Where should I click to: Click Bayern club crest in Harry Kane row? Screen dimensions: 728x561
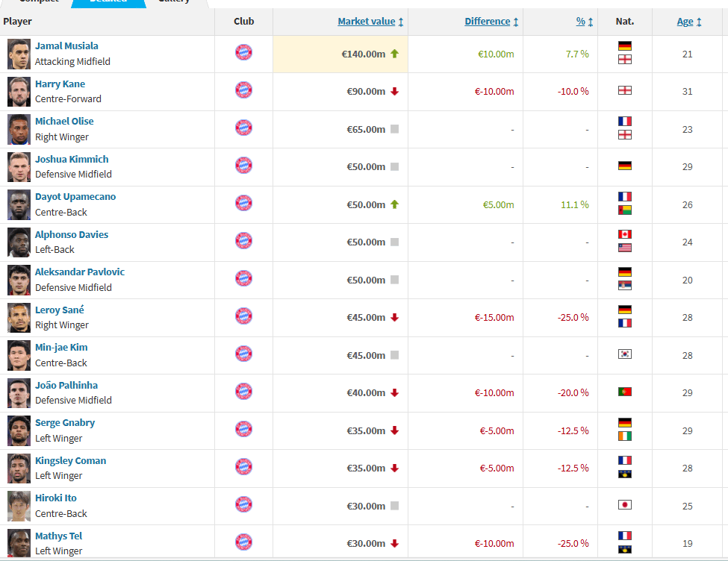pyautogui.click(x=243, y=90)
